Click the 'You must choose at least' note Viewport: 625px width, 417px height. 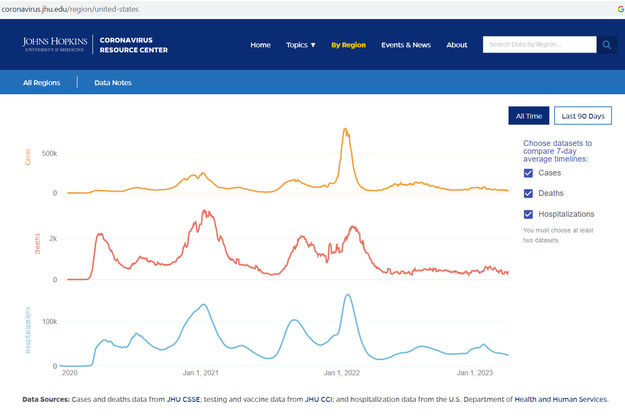tap(558, 235)
